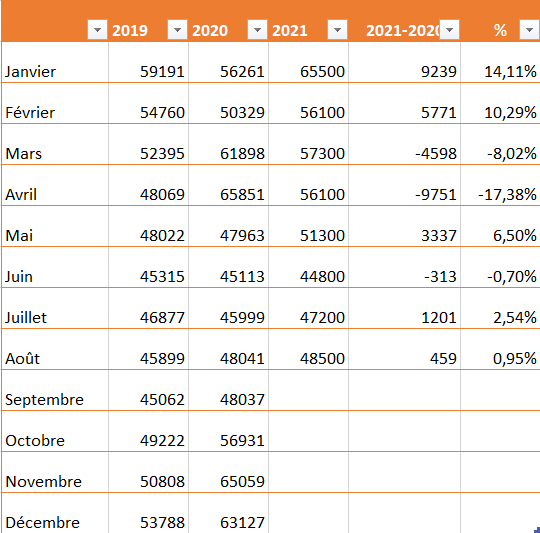
Task: Open the 2021 column filter dropdown
Action: 338,30
